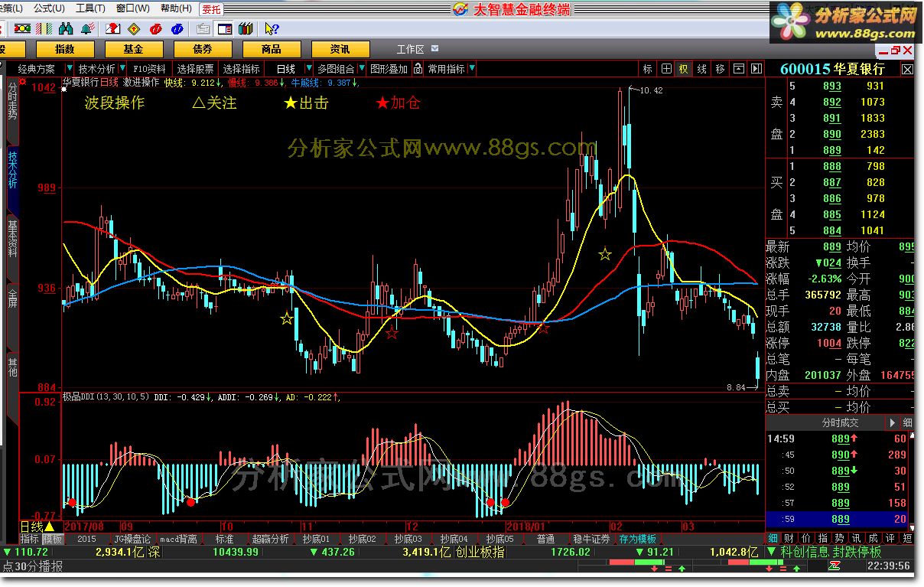Image resolution: width=924 pixels, height=587 pixels.
Task: Close the 600015 quote panel
Action: (x=908, y=69)
